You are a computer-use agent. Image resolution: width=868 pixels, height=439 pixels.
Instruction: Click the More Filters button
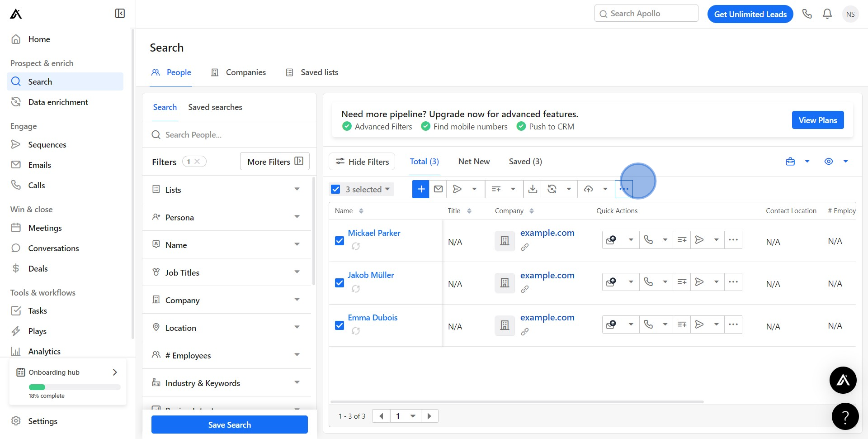click(x=275, y=162)
